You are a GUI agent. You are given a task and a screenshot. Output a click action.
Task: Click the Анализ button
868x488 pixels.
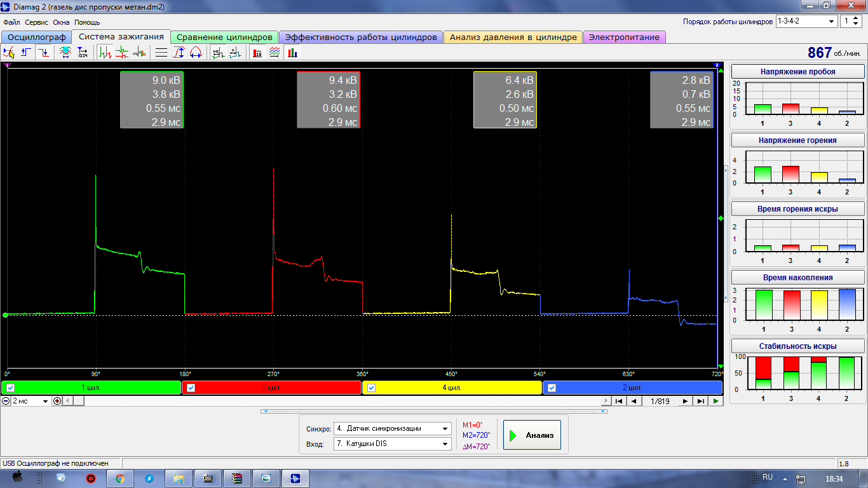point(532,435)
